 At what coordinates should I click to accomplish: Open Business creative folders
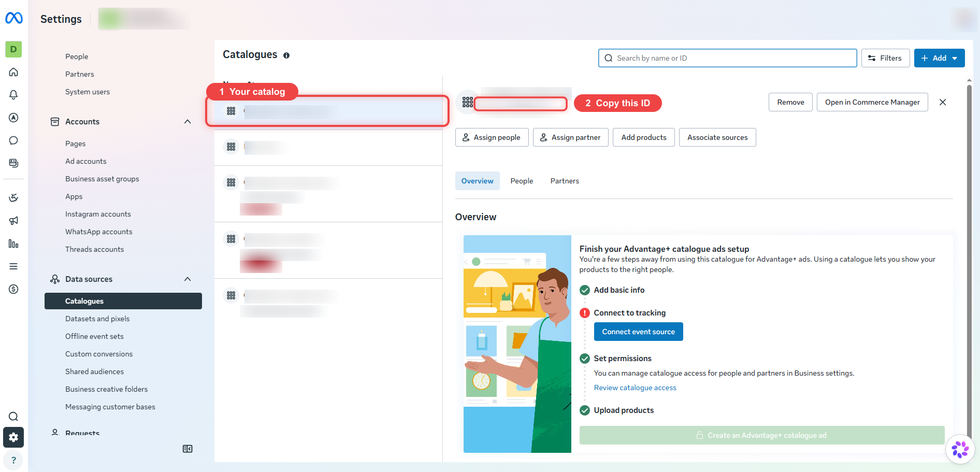tap(106, 389)
